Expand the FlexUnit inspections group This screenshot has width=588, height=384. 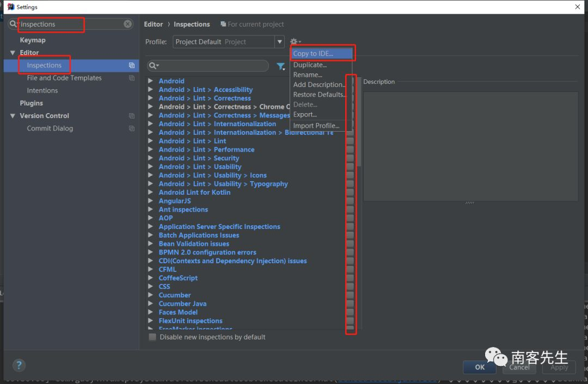150,321
